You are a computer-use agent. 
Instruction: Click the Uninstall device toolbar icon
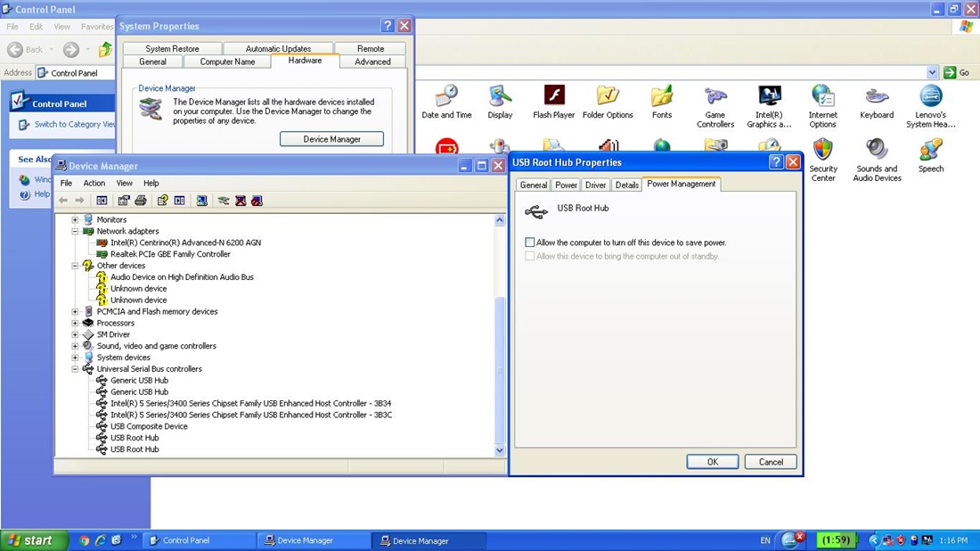point(241,201)
